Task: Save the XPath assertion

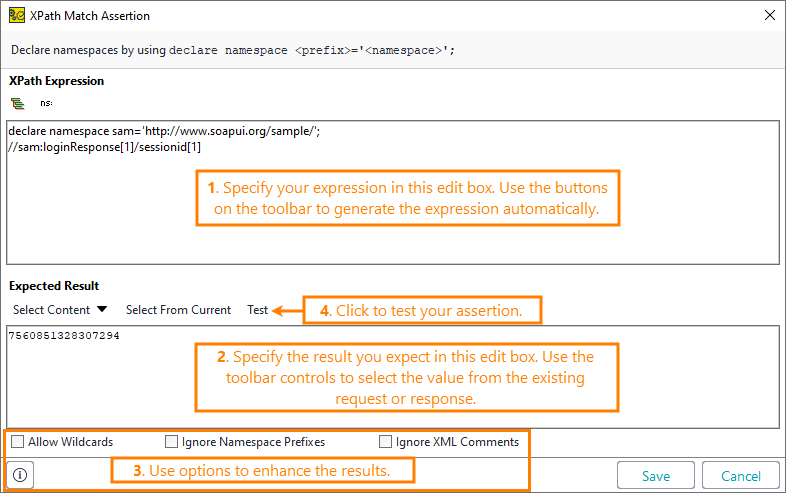Action: point(656,475)
